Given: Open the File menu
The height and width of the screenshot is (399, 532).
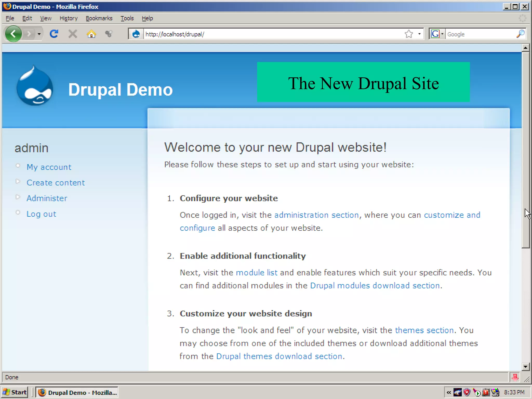Looking at the screenshot, I should pos(10,18).
